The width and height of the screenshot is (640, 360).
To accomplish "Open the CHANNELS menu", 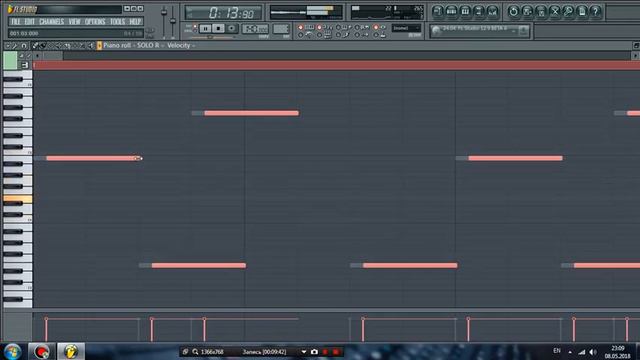I will click(x=51, y=22).
